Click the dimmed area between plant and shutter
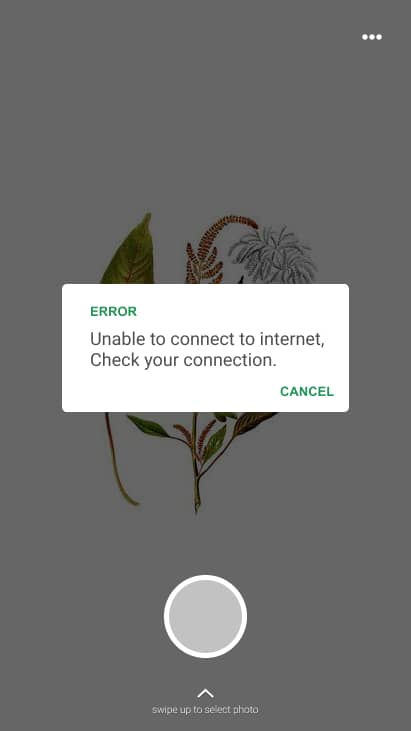411x731 pixels. (205, 543)
